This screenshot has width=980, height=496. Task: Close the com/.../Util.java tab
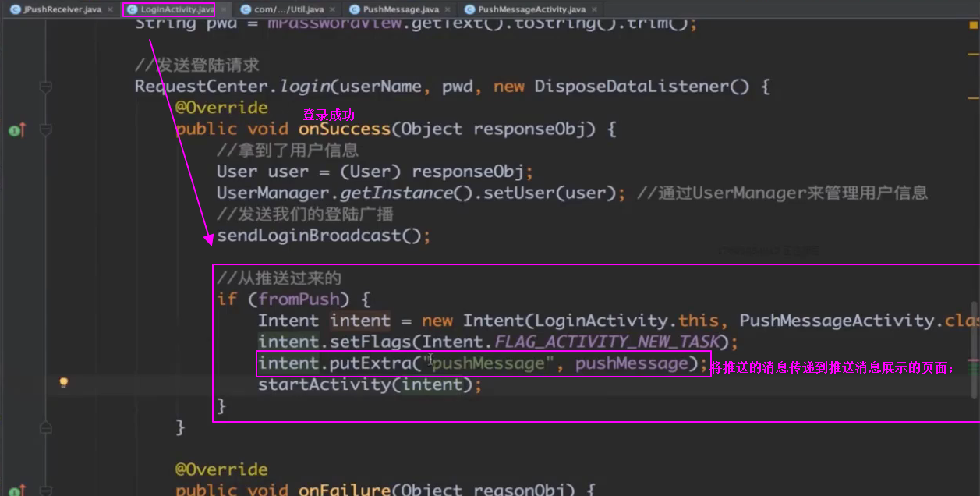pyautogui.click(x=331, y=9)
